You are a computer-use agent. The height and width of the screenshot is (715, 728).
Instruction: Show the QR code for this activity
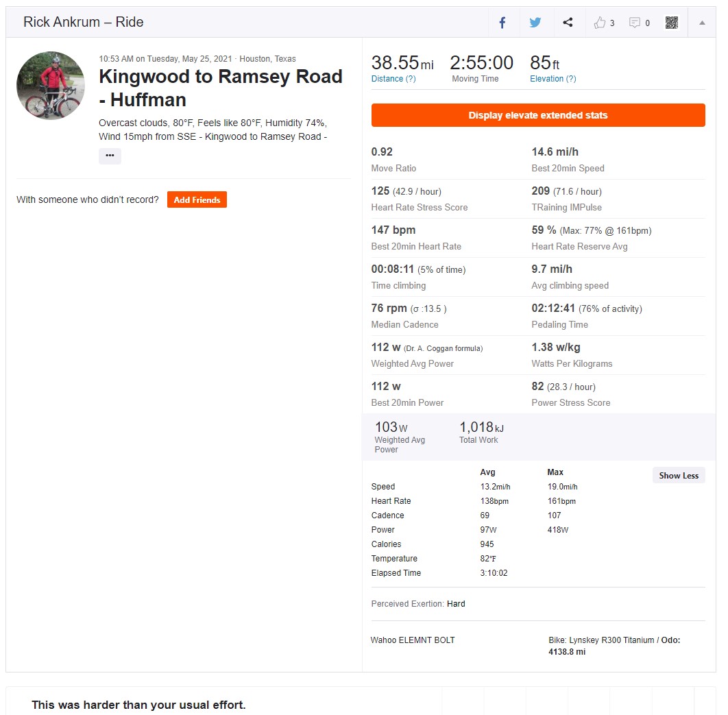coord(671,23)
